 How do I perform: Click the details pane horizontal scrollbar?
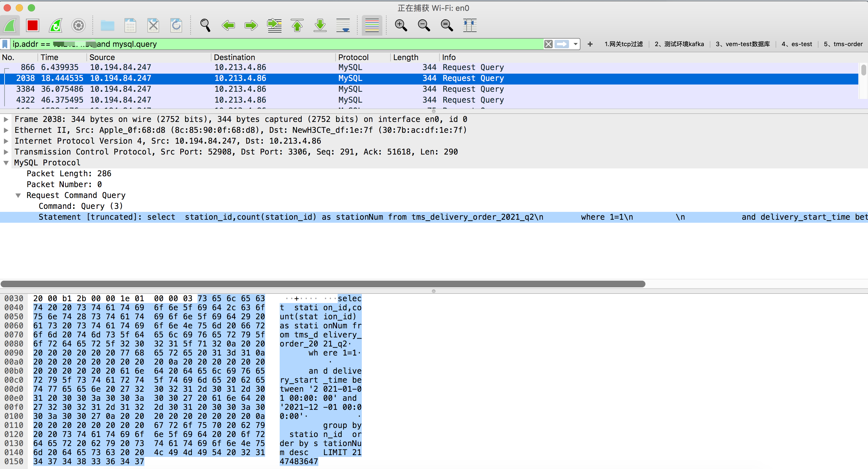coord(323,284)
